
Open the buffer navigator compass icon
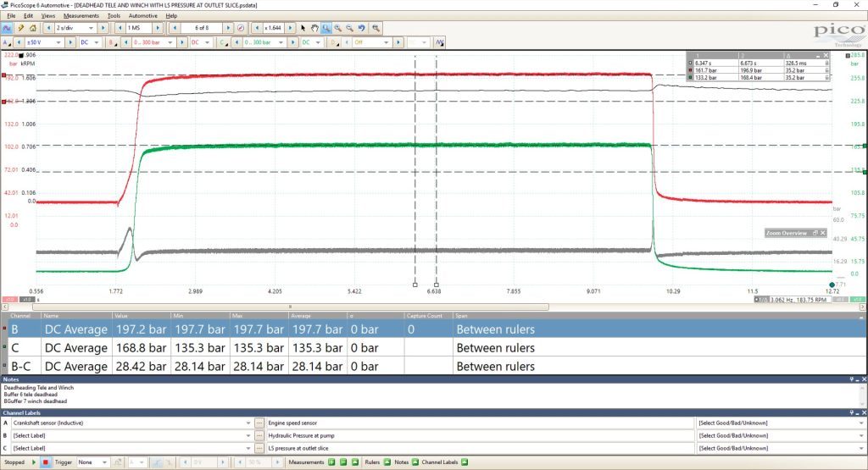tap(241, 28)
